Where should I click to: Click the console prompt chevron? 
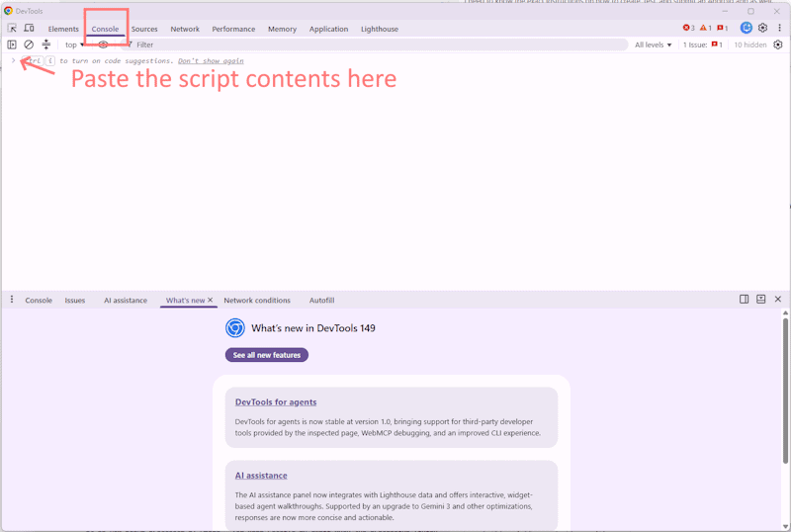point(13,60)
